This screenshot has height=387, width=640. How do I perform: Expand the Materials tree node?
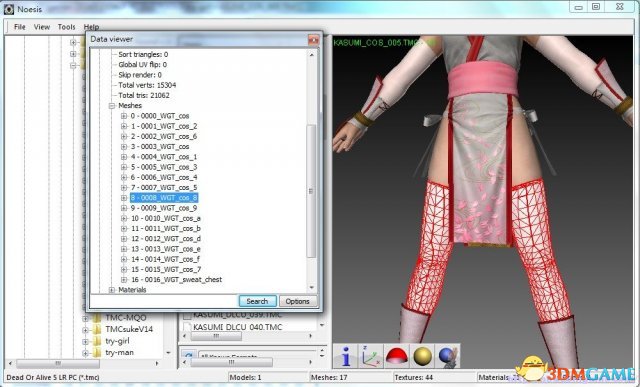point(112,290)
